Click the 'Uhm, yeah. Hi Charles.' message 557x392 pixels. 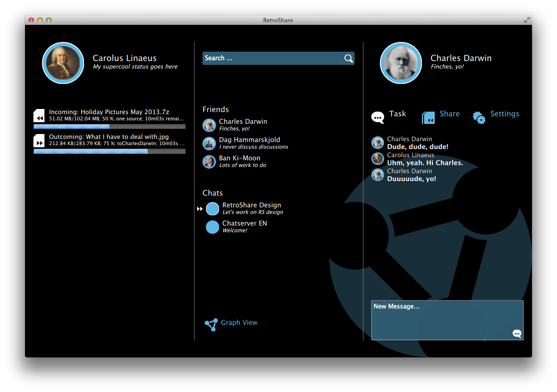(x=425, y=163)
